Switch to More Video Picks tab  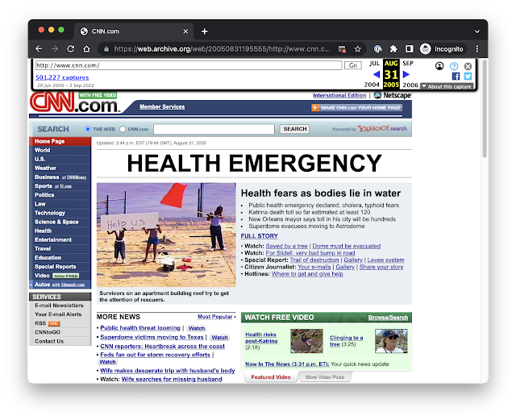point(325,377)
